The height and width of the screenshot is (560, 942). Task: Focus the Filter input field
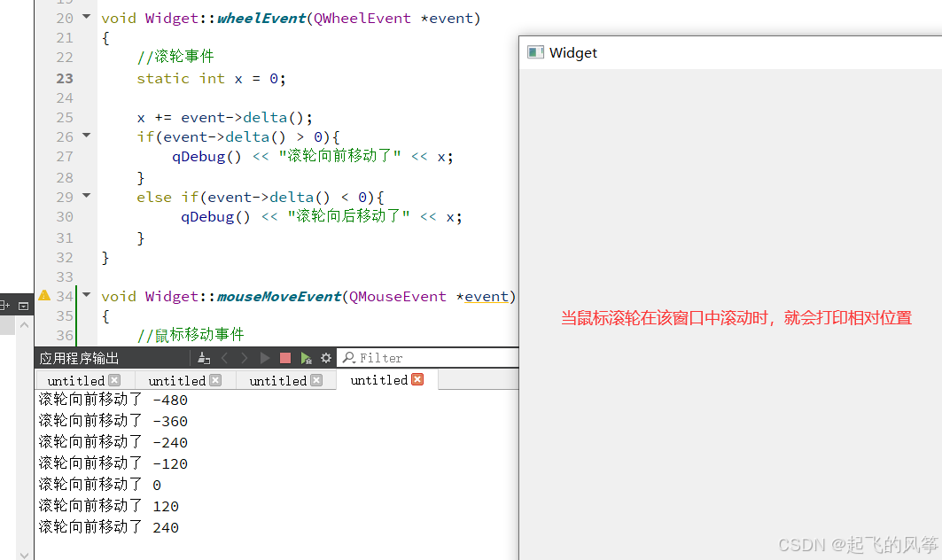(x=428, y=358)
